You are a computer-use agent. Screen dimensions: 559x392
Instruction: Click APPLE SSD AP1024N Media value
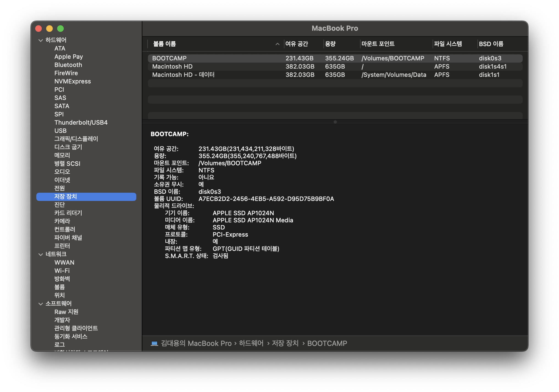pyautogui.click(x=253, y=220)
